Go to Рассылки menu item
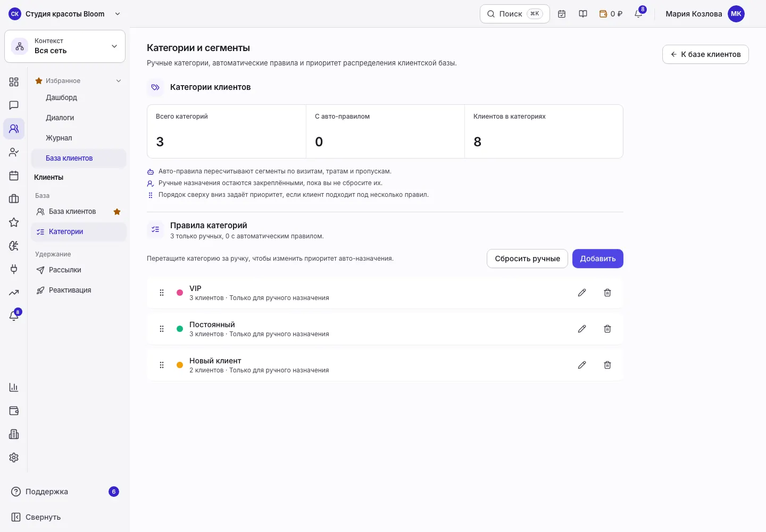This screenshot has width=766, height=532. (78, 270)
